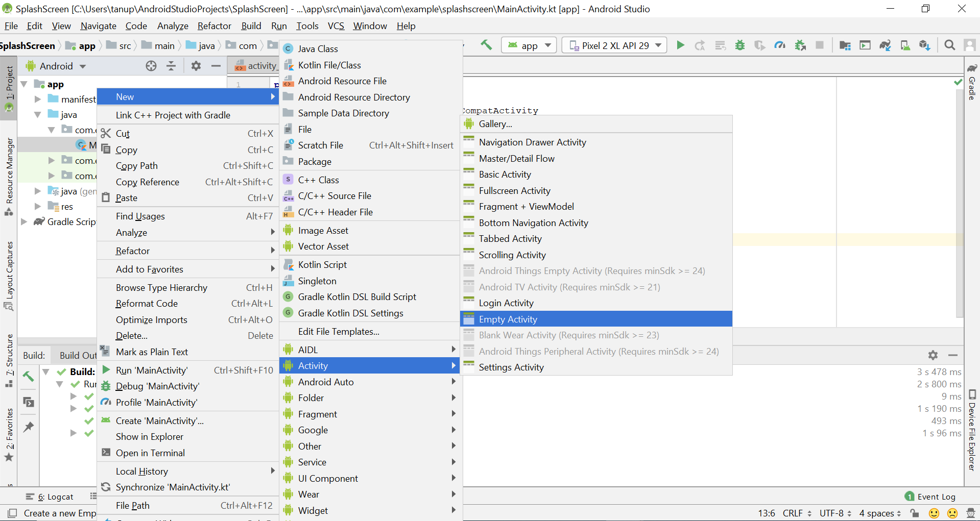Click the Apply Changes rerun icon
The image size is (980, 521).
(700, 45)
